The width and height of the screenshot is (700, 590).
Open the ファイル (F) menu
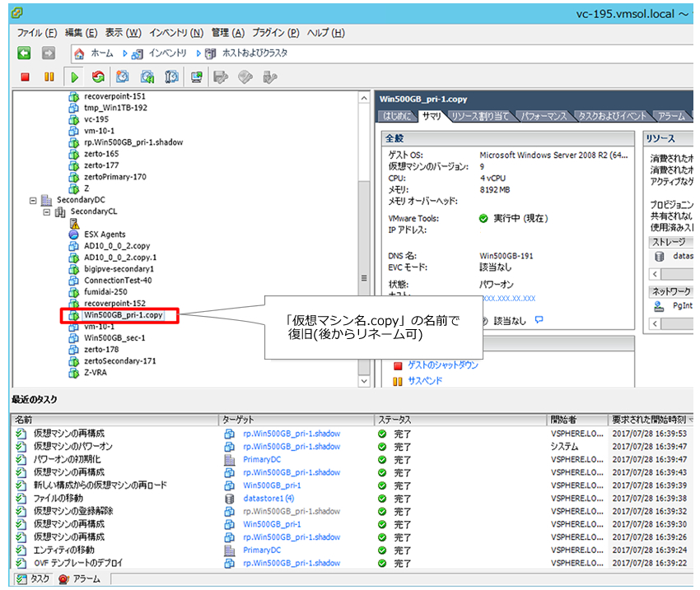point(37,33)
